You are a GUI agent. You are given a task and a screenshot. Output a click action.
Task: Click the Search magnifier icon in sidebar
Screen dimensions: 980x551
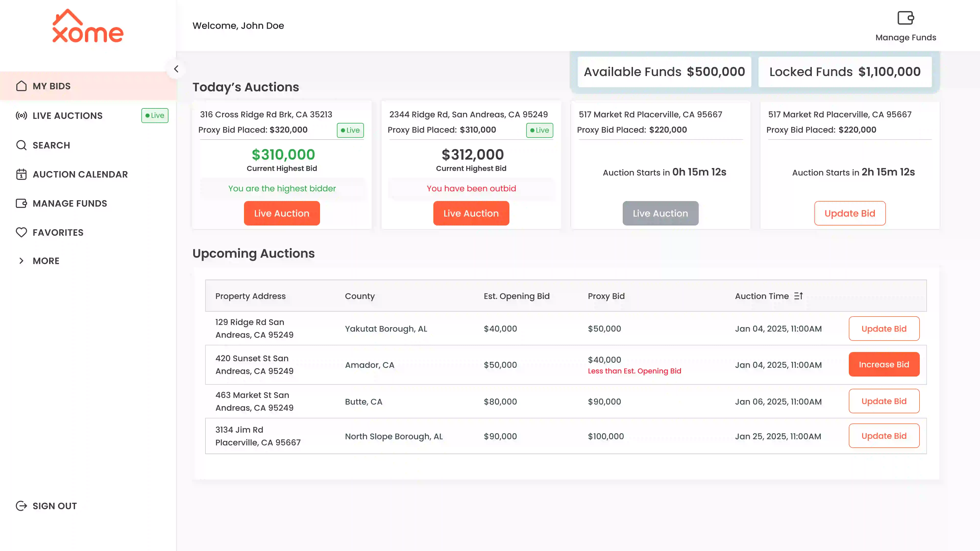point(21,145)
